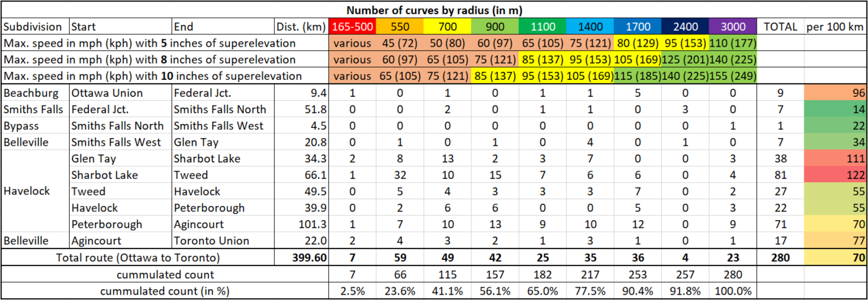This screenshot has width=868, height=300.
Task: Select the 100.0% cumulated percentage cell
Action: pos(733,291)
